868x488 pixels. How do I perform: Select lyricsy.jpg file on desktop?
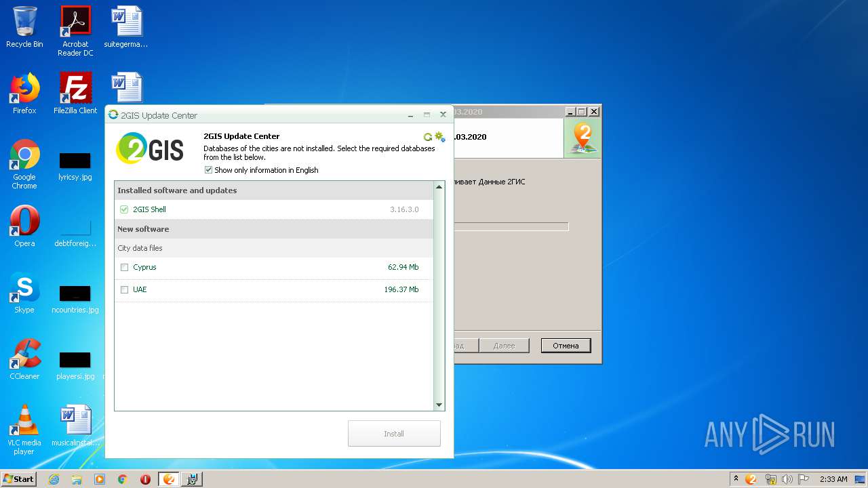(x=75, y=167)
